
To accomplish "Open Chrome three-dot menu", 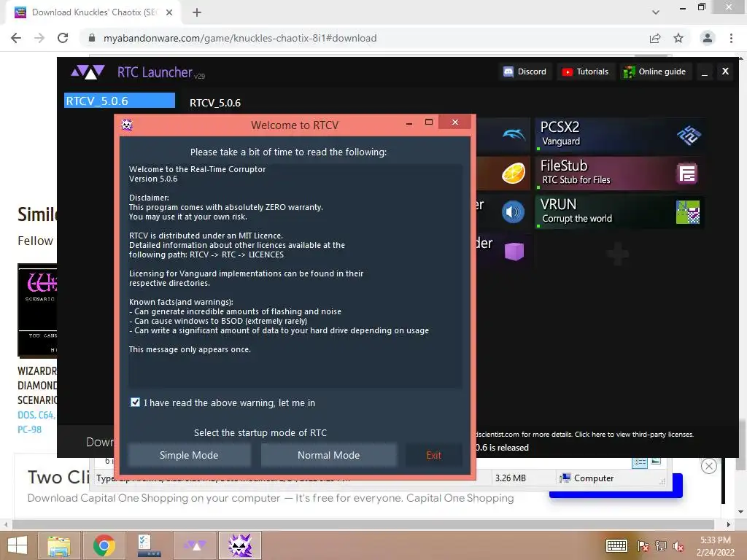I will point(731,38).
